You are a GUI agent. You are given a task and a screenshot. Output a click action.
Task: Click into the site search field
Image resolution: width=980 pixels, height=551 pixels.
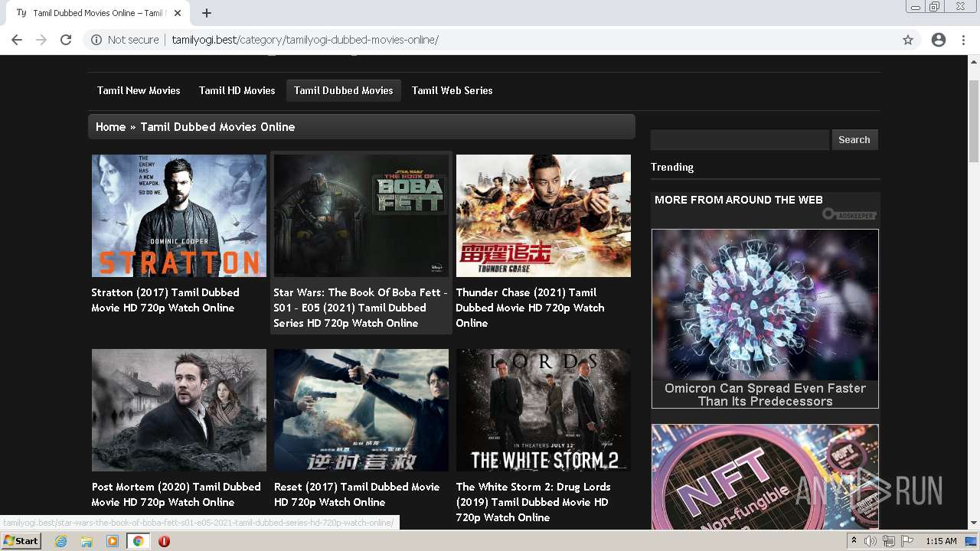pyautogui.click(x=740, y=139)
